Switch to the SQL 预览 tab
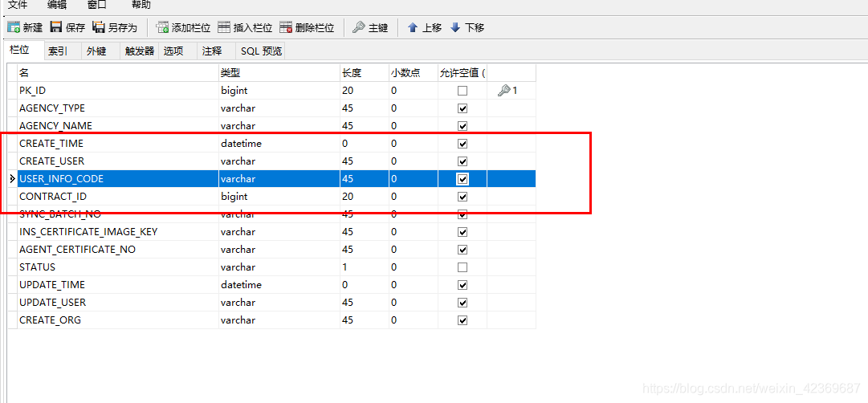 click(x=261, y=51)
